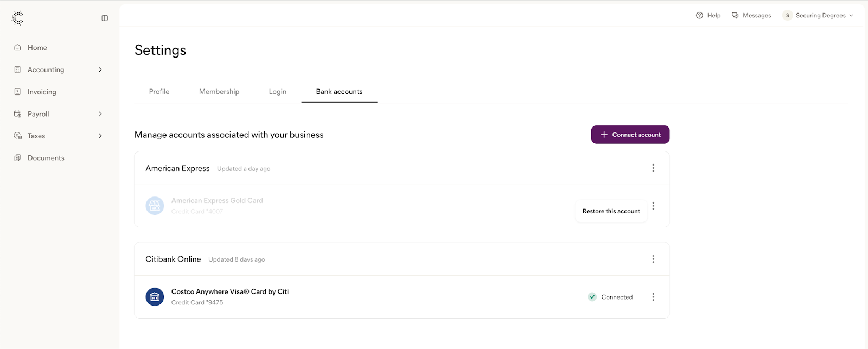
Task: Click the S avatar icon
Action: tap(788, 15)
